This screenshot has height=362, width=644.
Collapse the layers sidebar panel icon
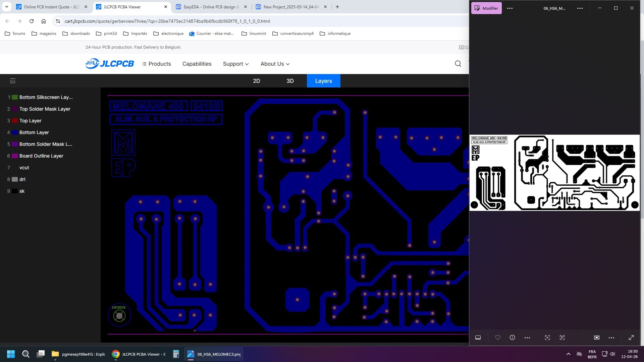(x=13, y=81)
